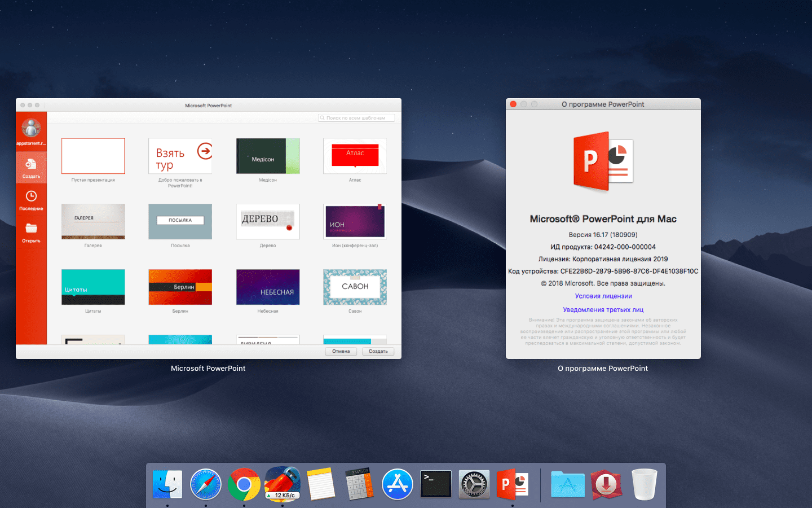Click the red download app Dock icon
This screenshot has width=812, height=508.
coord(606,484)
